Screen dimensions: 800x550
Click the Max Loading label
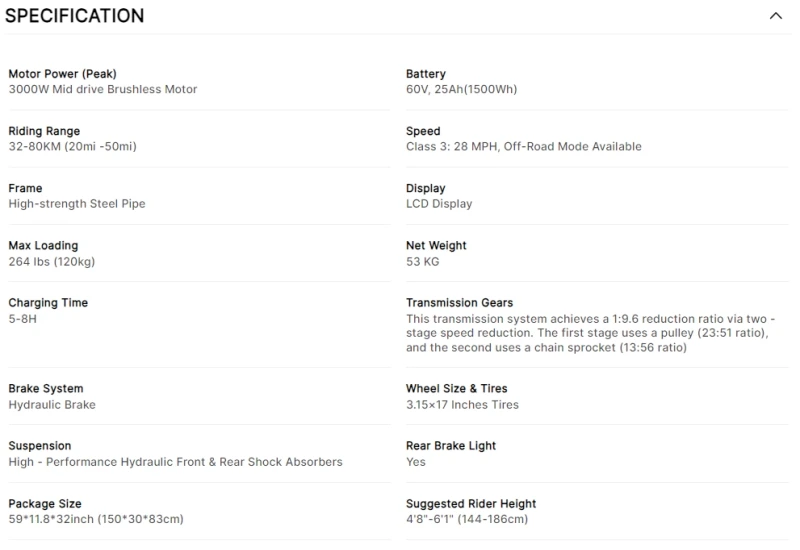pos(43,245)
